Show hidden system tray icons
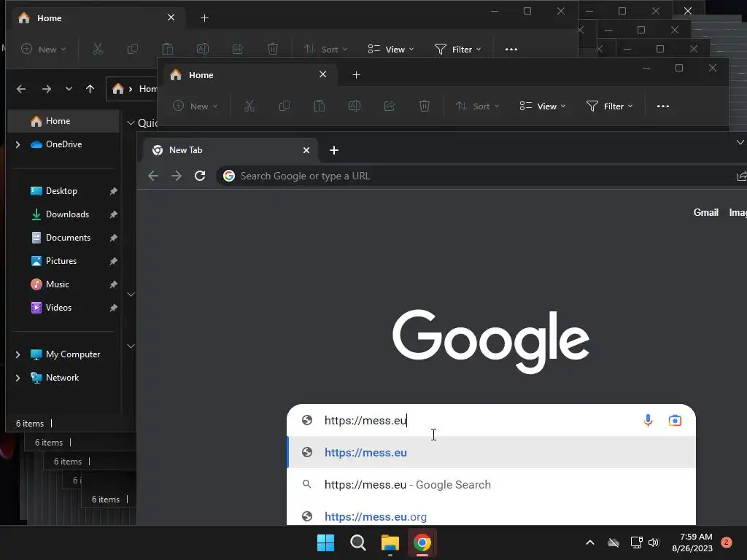This screenshot has width=747, height=560. click(x=589, y=542)
